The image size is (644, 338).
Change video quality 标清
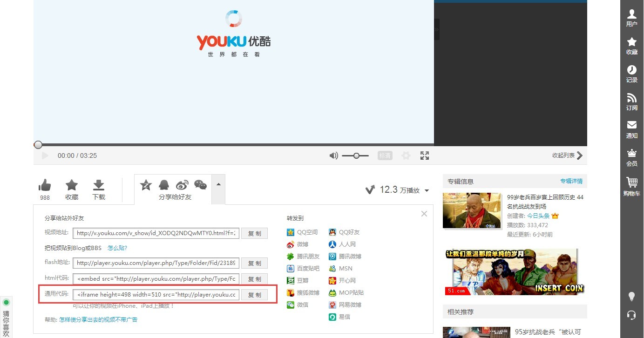[x=385, y=155]
